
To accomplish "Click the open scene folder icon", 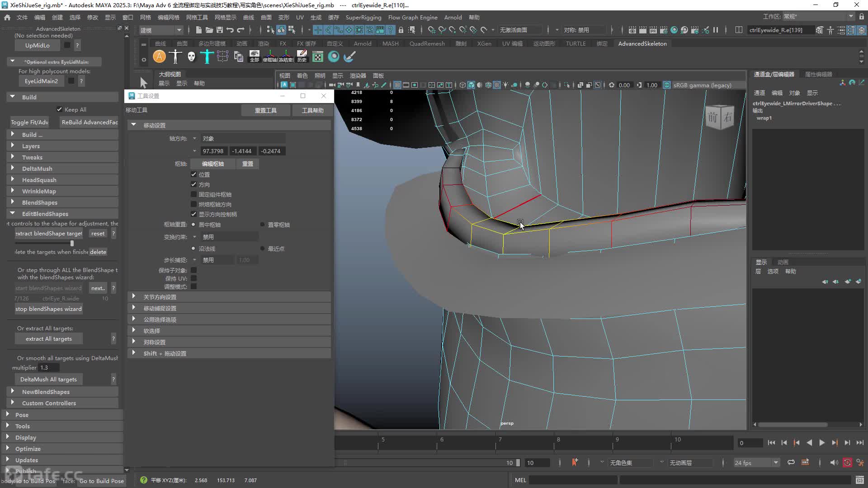I will click(209, 30).
